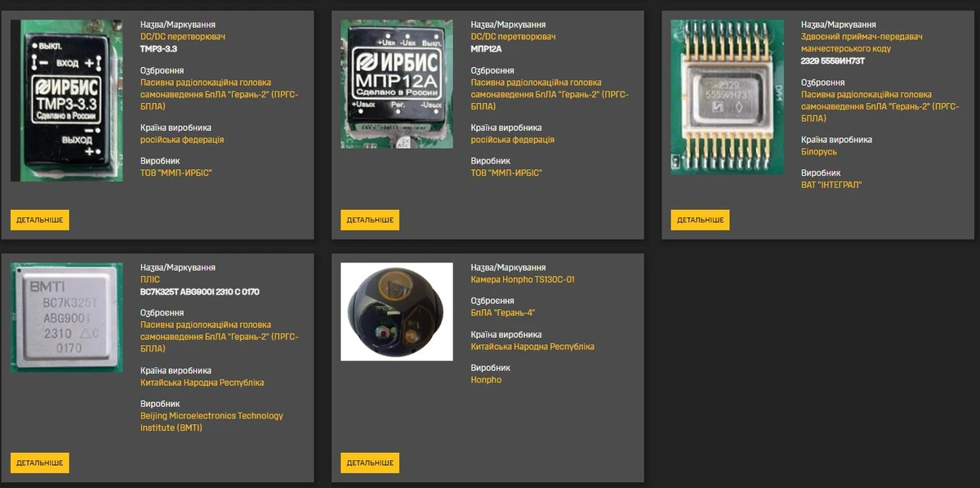Viewport: 980px width, 488px height.
Task: Click російська федерація in МПР12А card
Action: [513, 140]
